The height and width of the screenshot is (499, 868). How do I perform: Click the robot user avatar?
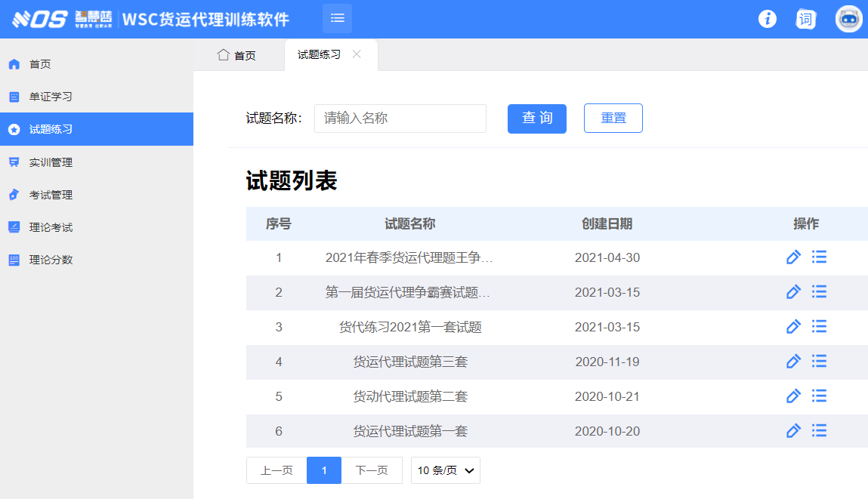click(x=848, y=19)
